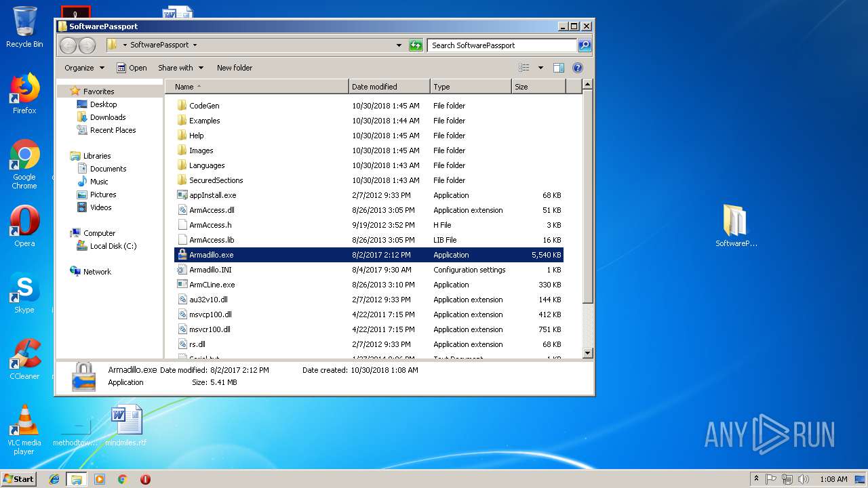The width and height of the screenshot is (868, 488).
Task: Select ArmAccess.lib file icon
Action: click(x=182, y=240)
